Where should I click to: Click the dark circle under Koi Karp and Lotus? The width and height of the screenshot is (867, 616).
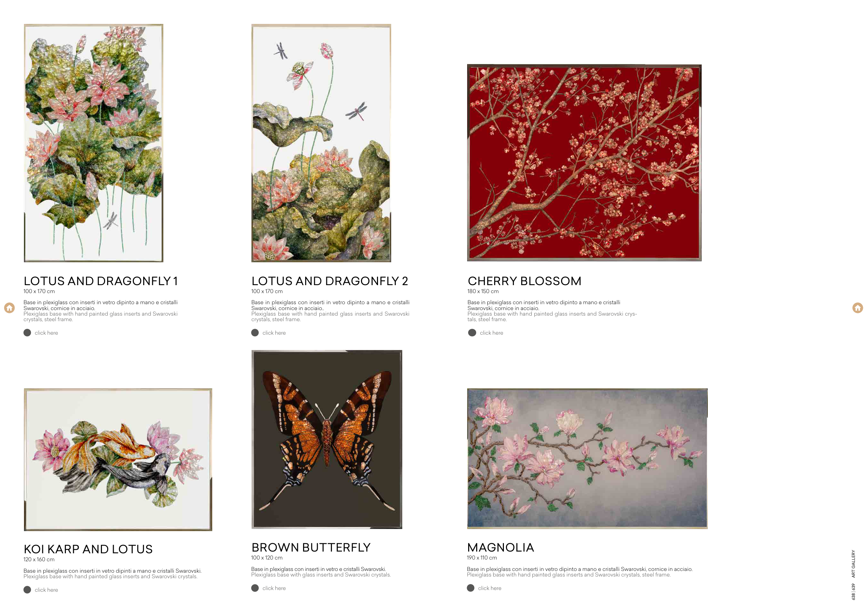click(x=27, y=589)
